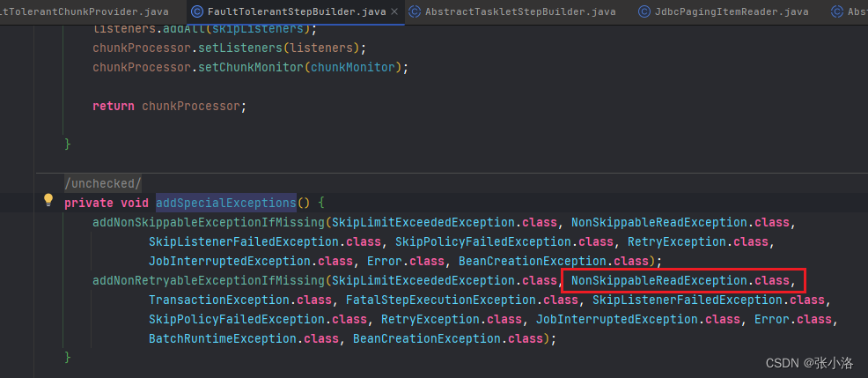Click the chunkMonitor argument
The height and width of the screenshot is (378, 868).
pos(352,68)
